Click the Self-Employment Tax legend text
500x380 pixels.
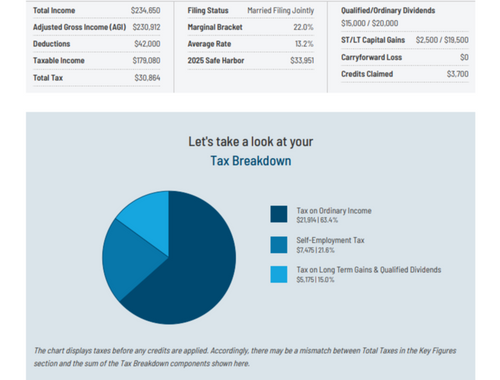click(330, 240)
